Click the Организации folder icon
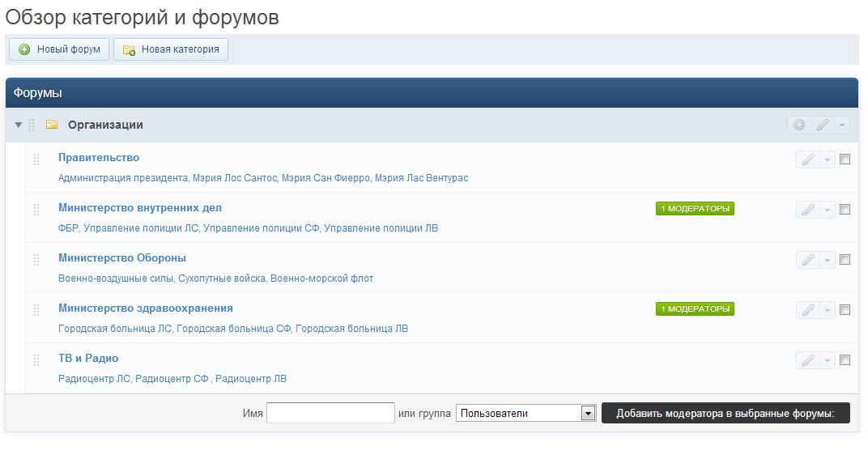 click(52, 125)
